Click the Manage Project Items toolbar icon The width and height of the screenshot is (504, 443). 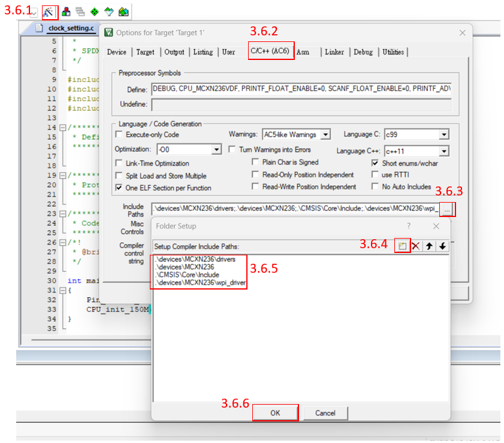coord(66,11)
